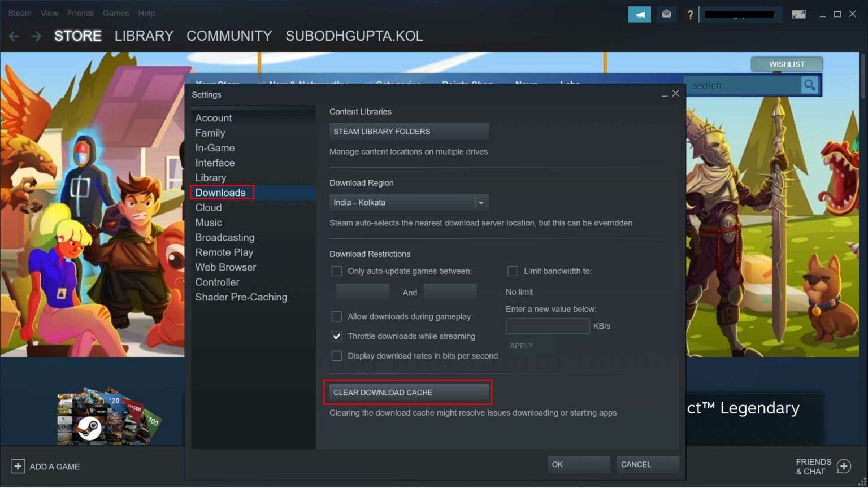This screenshot has width=868, height=488.
Task: Enable Display download rates in bits
Action: pyautogui.click(x=337, y=356)
